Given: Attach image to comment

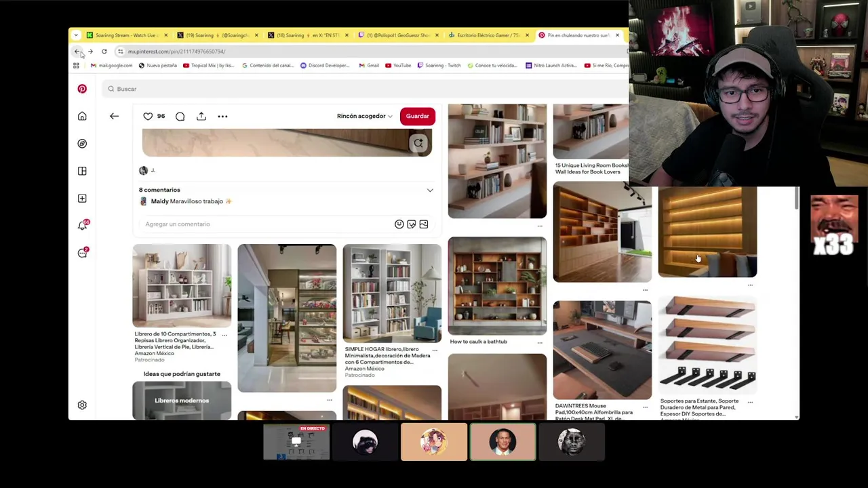Looking at the screenshot, I should click(423, 224).
